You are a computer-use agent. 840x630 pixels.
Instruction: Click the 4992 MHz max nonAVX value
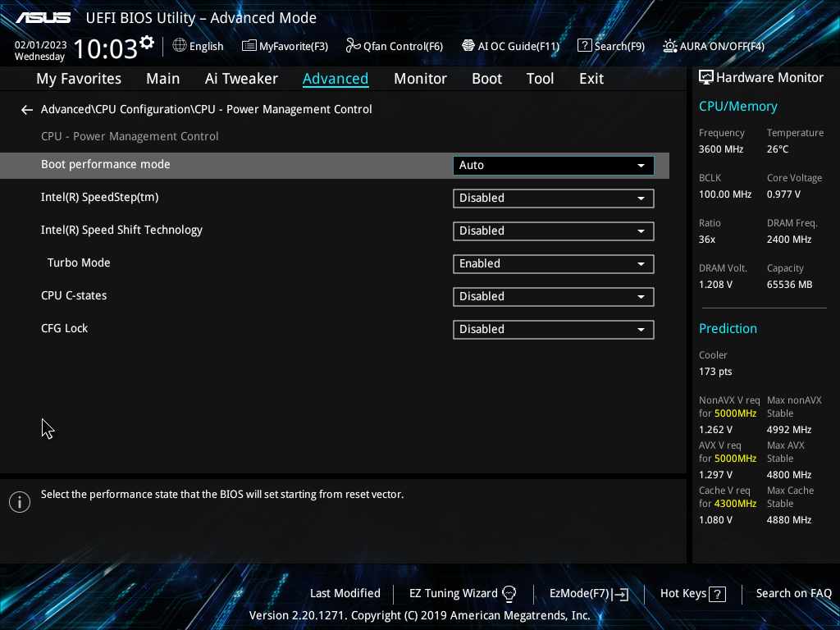click(x=788, y=430)
